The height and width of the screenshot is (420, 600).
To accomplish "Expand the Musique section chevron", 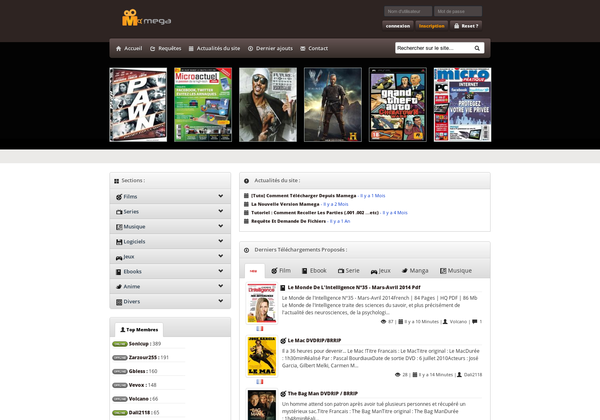I will click(x=221, y=226).
